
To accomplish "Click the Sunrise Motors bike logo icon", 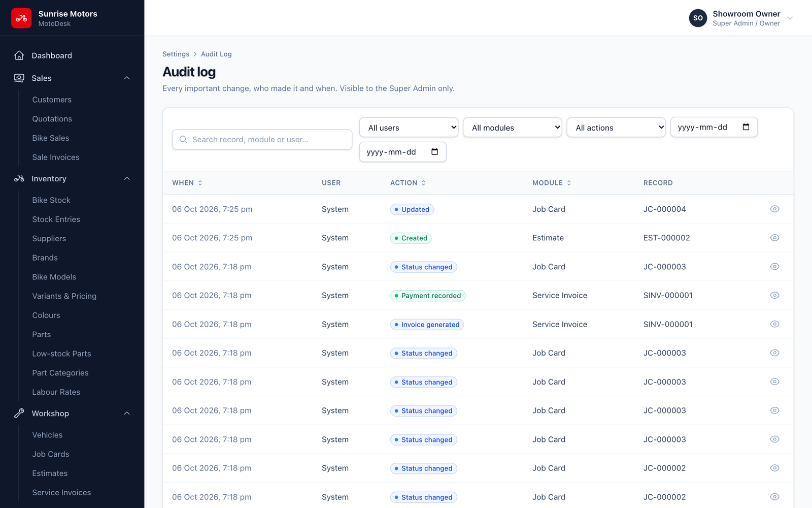I will click(21, 18).
